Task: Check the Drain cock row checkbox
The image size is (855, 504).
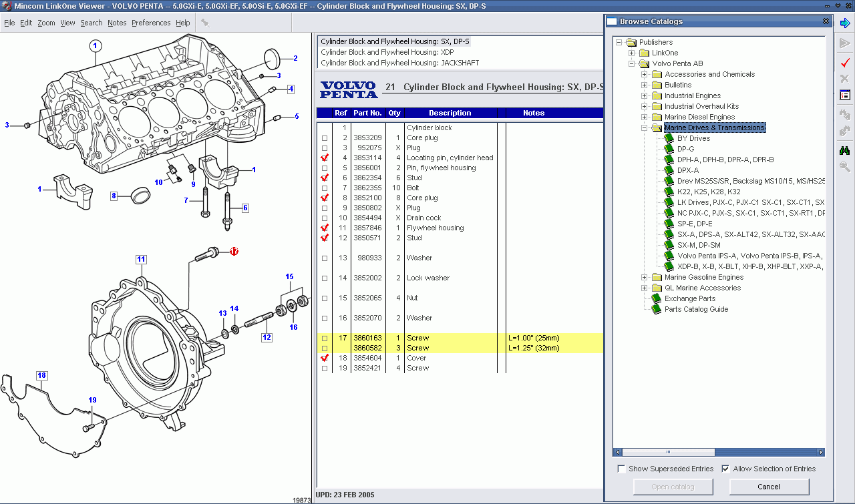Action: pyautogui.click(x=325, y=218)
